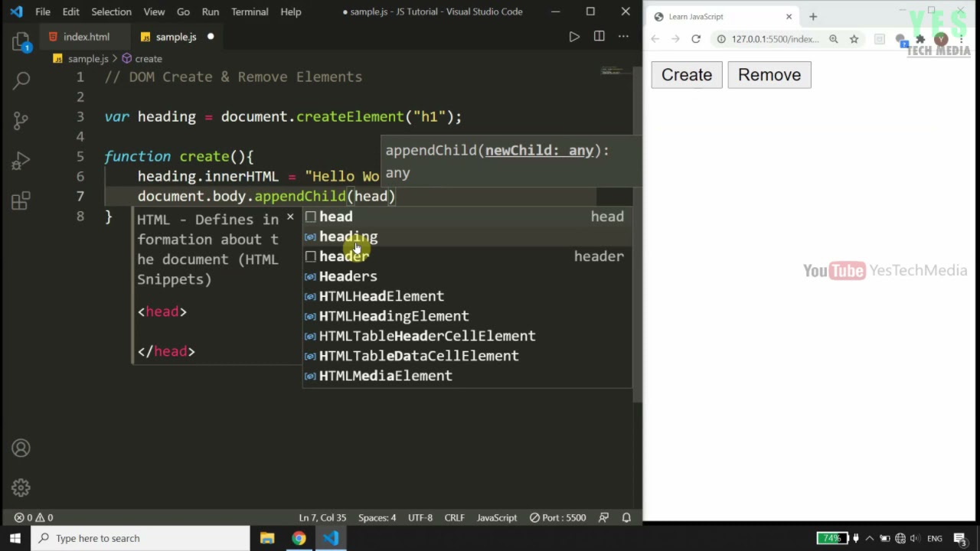Select the HTMLTableDataCellElement suggestion

467,356
